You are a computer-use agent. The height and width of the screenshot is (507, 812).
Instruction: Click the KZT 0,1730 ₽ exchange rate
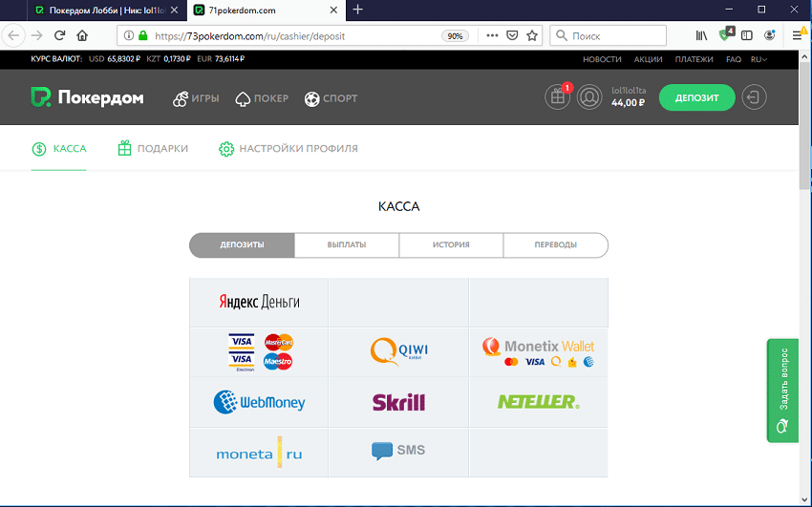pos(169,59)
